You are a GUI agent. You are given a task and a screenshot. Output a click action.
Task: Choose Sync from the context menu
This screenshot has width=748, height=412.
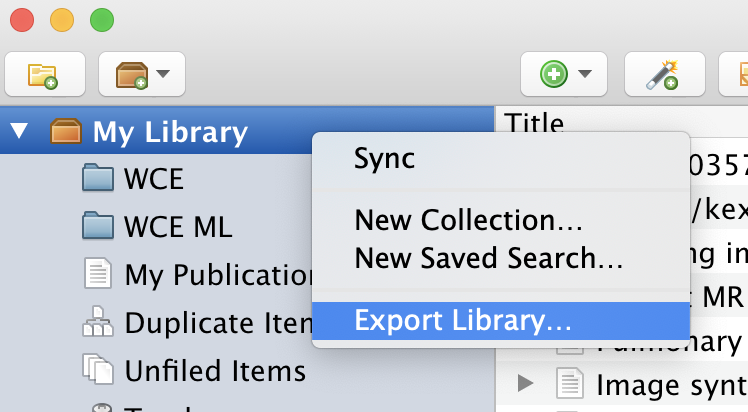click(x=385, y=158)
